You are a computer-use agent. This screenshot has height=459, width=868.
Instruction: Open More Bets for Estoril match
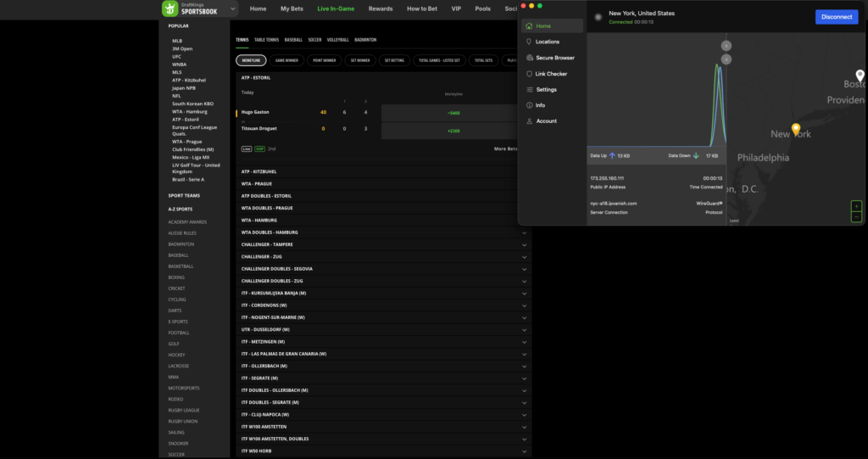(x=506, y=148)
